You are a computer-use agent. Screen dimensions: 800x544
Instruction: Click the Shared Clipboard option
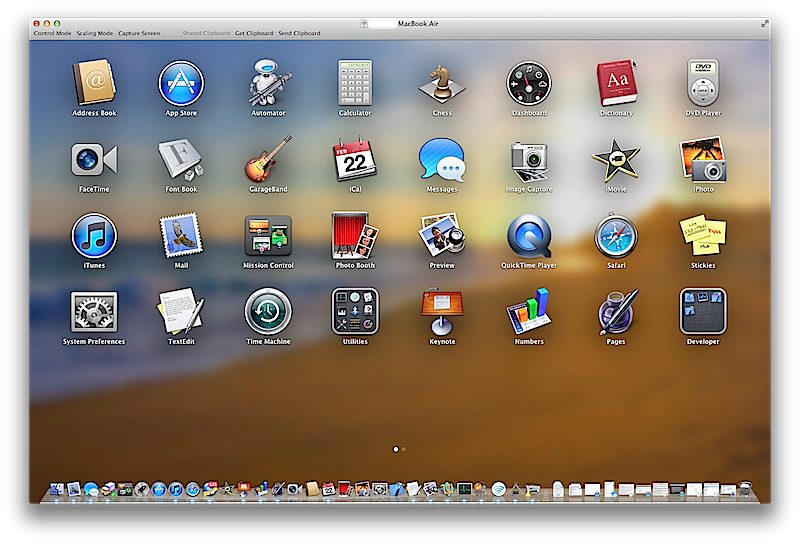[x=206, y=33]
